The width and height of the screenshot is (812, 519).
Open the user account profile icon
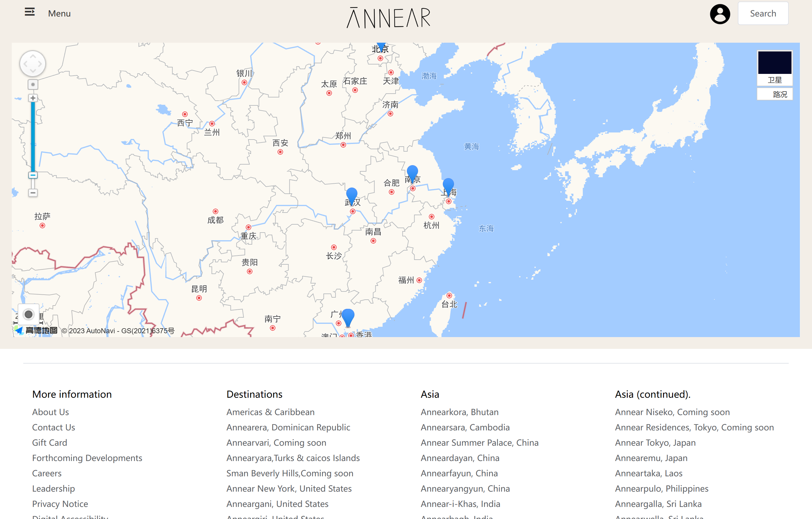pos(720,14)
